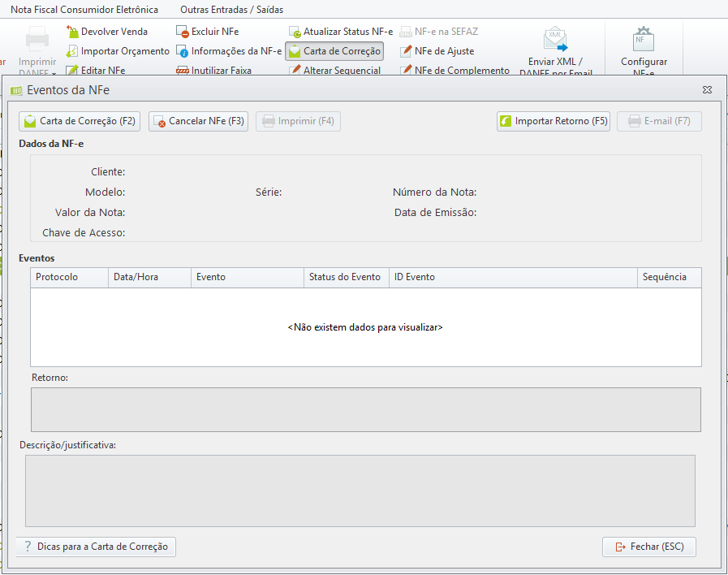Open Dicas para a Carta de Correção
Image resolution: width=728 pixels, height=575 pixels.
point(96,547)
